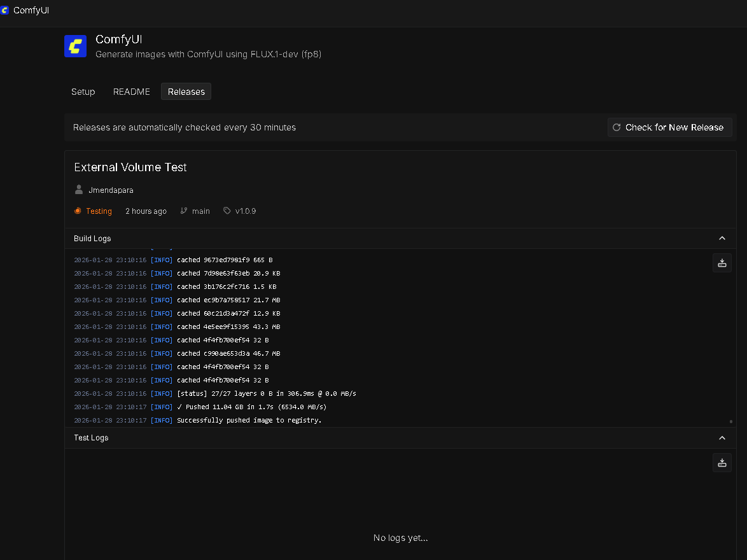Click the download icon for Test Logs
This screenshot has height=560, width=747.
722,463
